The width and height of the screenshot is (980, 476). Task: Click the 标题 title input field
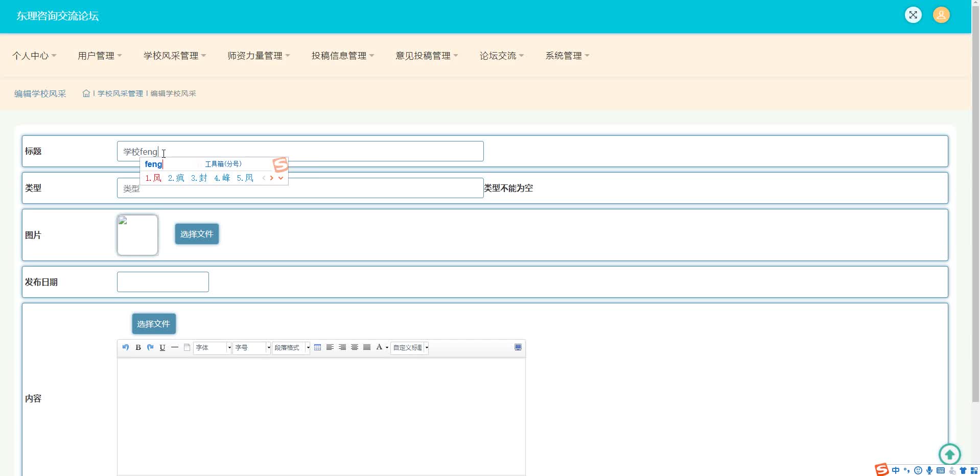tap(300, 151)
